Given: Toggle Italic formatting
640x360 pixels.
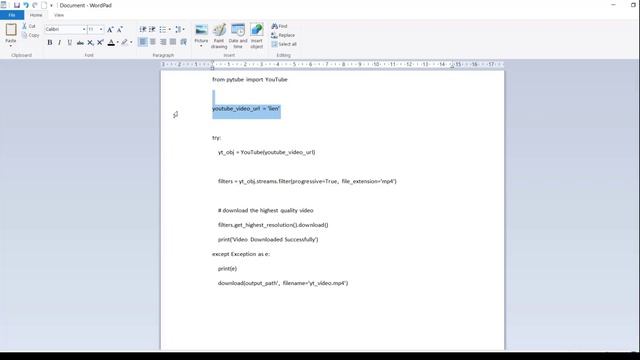Looking at the screenshot, I should coord(60,42).
